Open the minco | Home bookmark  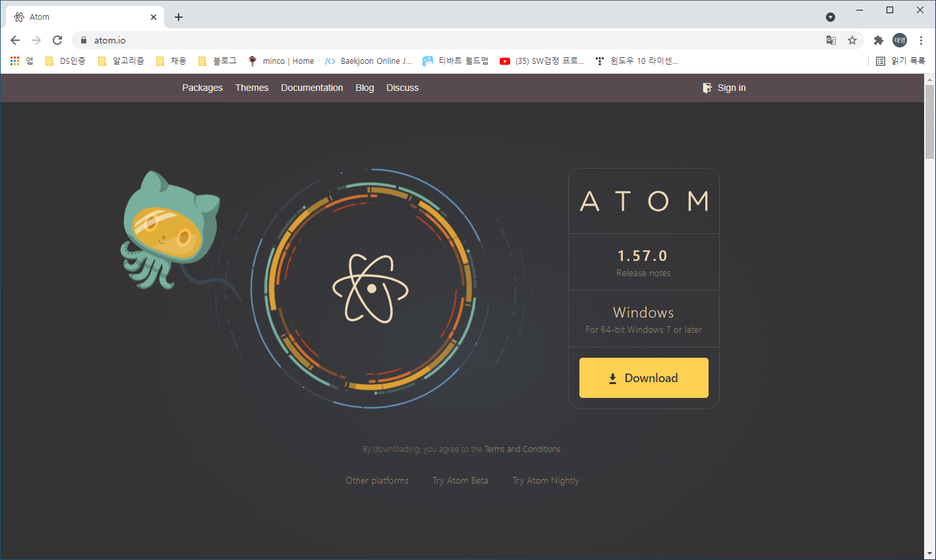point(281,61)
